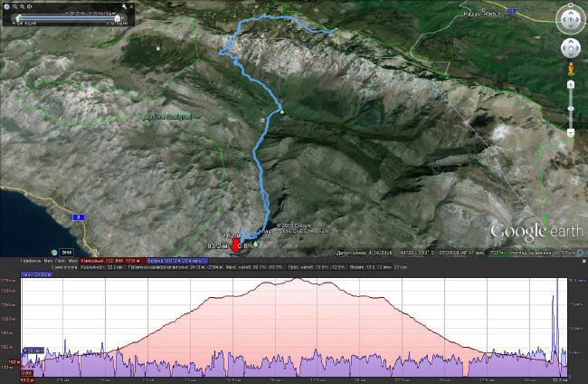Image resolution: width=588 pixels, height=384 pixels.
Task: Click the zoom slider handle on the navigation bar
Action: (x=571, y=108)
